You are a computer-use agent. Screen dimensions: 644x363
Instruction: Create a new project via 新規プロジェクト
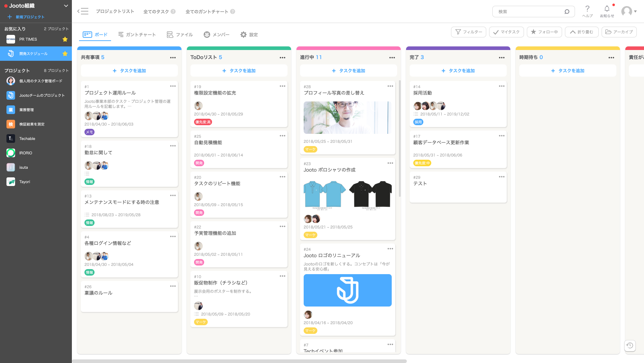coord(26,17)
